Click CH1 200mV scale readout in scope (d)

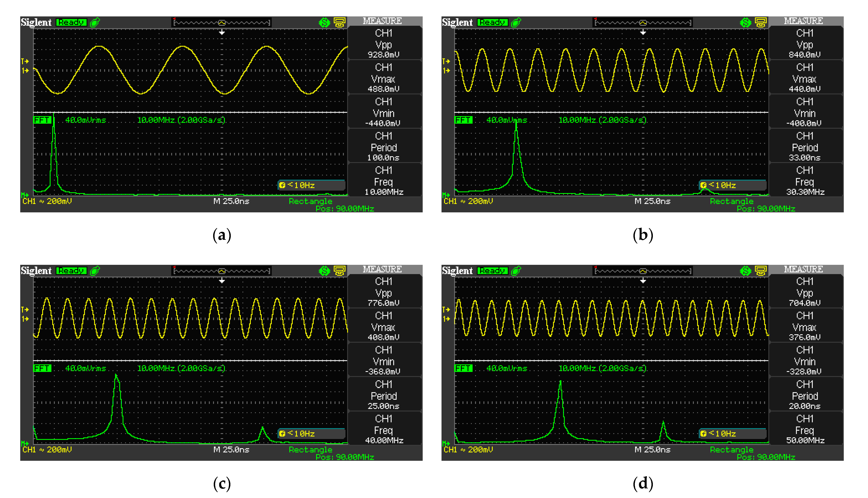click(x=468, y=449)
